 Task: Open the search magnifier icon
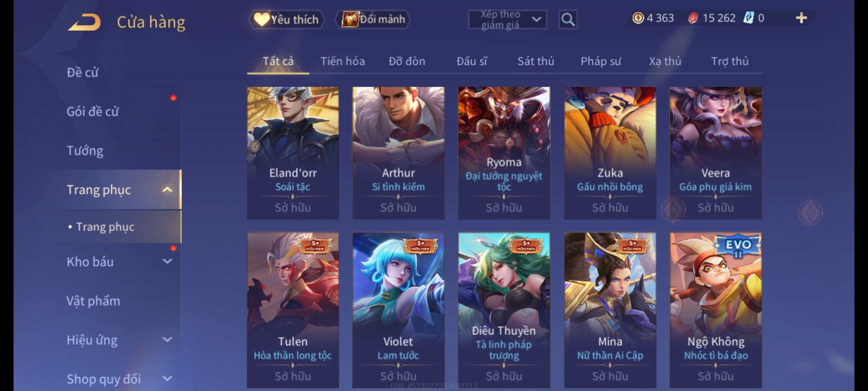568,20
